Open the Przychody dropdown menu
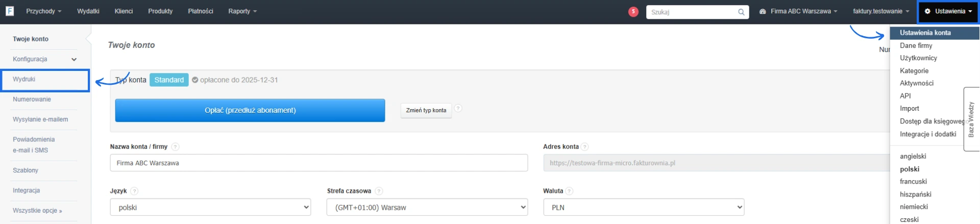 (x=43, y=11)
